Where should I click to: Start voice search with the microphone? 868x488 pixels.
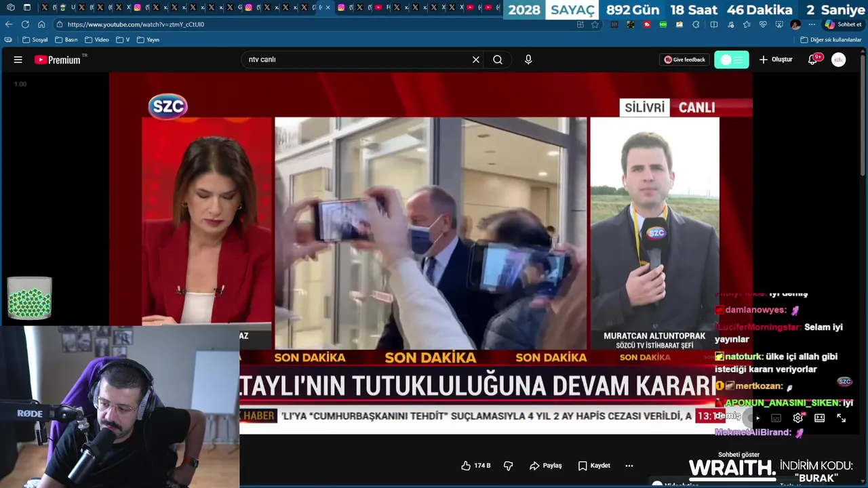528,60
